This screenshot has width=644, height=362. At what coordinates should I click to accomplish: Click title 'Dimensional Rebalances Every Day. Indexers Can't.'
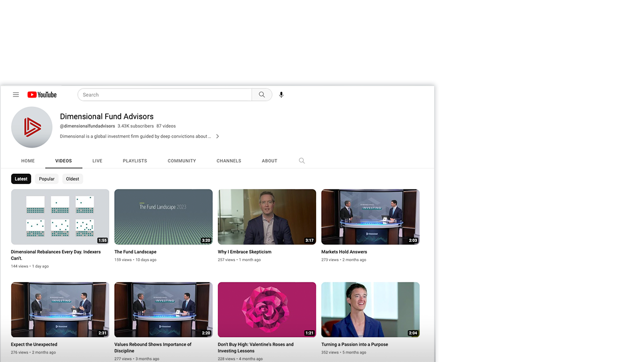click(56, 255)
